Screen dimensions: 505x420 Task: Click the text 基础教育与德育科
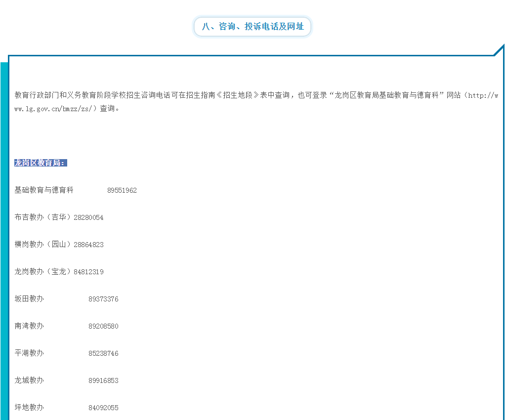coord(44,190)
